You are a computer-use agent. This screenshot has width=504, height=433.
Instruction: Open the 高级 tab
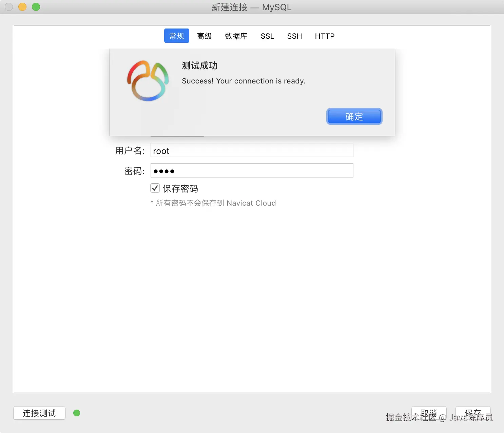pos(205,36)
